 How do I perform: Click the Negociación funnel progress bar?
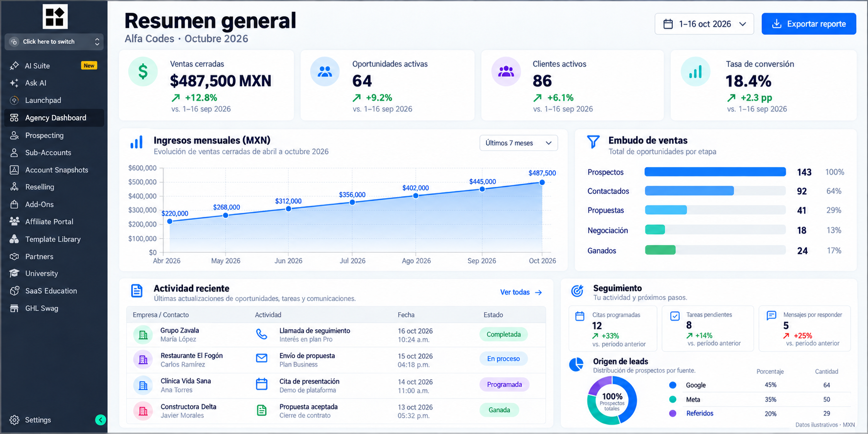tap(715, 229)
